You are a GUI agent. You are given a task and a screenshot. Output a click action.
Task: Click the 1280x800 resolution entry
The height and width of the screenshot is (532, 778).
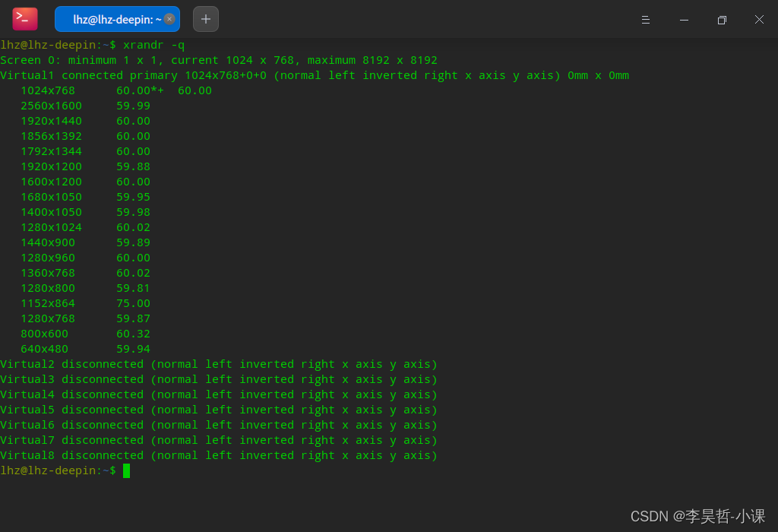[x=48, y=288]
